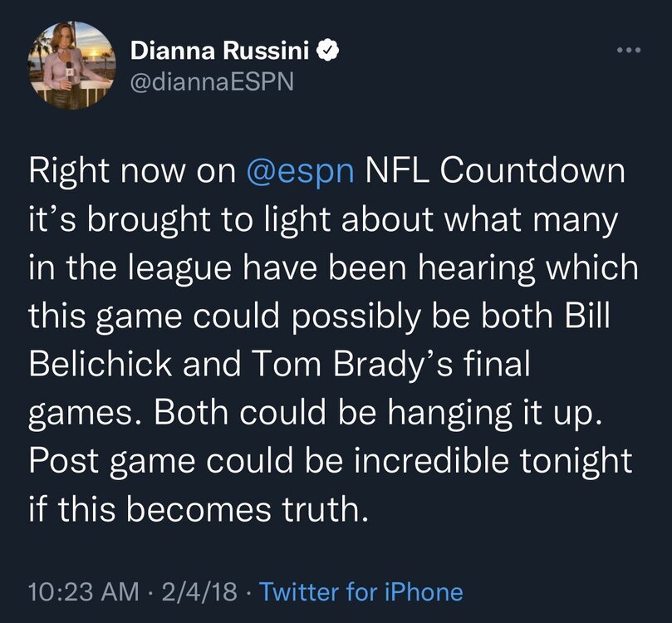The width and height of the screenshot is (672, 623).
Task: Open the three-dot more options menu
Action: tap(629, 50)
